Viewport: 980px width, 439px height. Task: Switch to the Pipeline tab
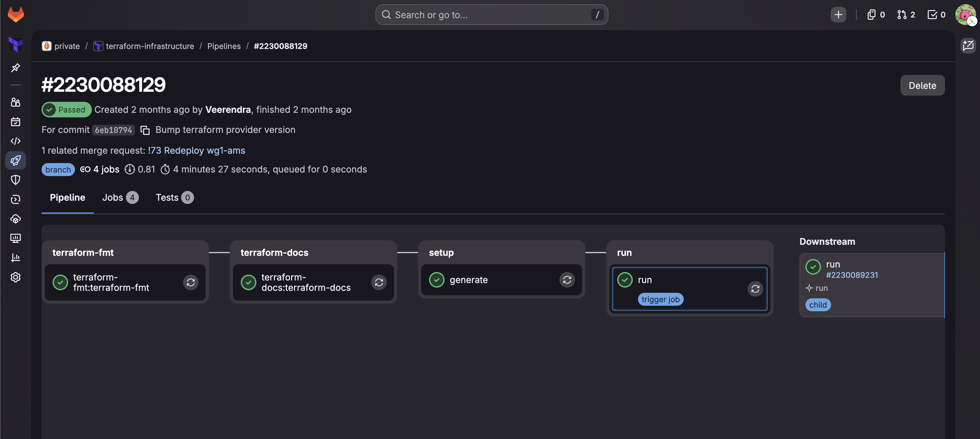click(x=67, y=198)
